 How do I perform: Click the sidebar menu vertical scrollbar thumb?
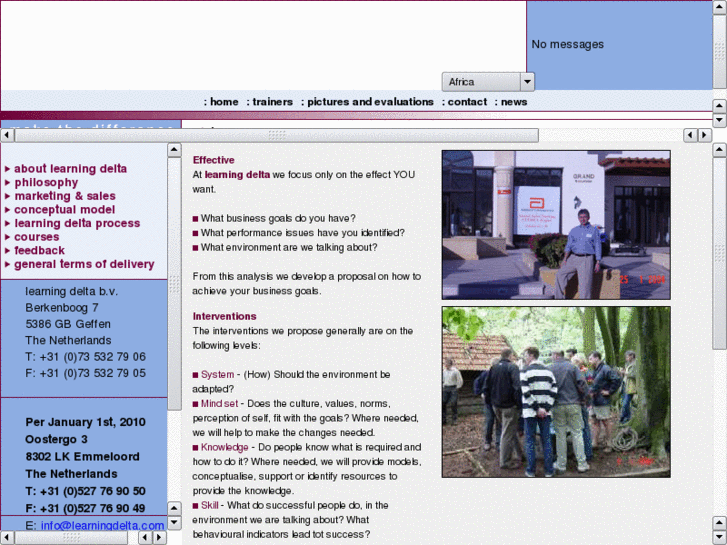174,284
